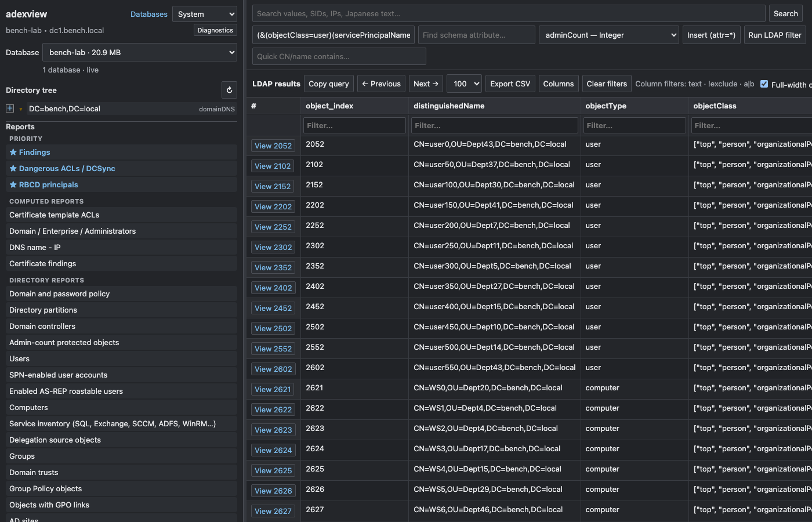This screenshot has width=812, height=522.
Task: Click the Quick CN/name contains field
Action: pyautogui.click(x=339, y=56)
